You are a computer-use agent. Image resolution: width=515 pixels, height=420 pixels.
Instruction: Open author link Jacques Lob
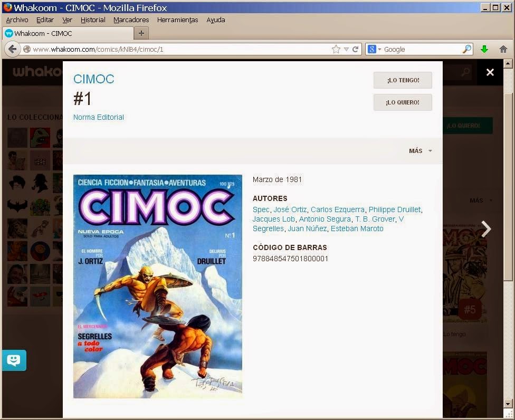pyautogui.click(x=273, y=219)
